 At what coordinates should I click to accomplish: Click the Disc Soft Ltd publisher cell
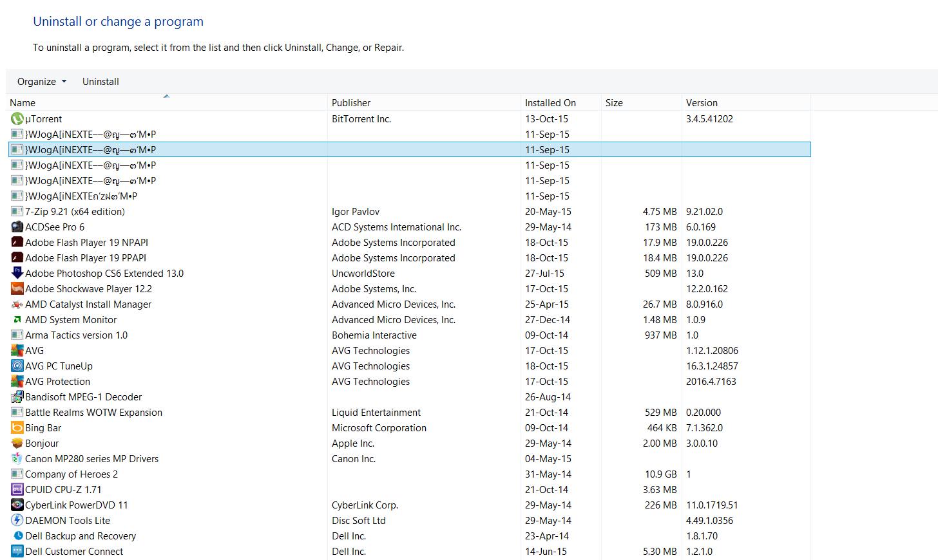click(x=359, y=521)
